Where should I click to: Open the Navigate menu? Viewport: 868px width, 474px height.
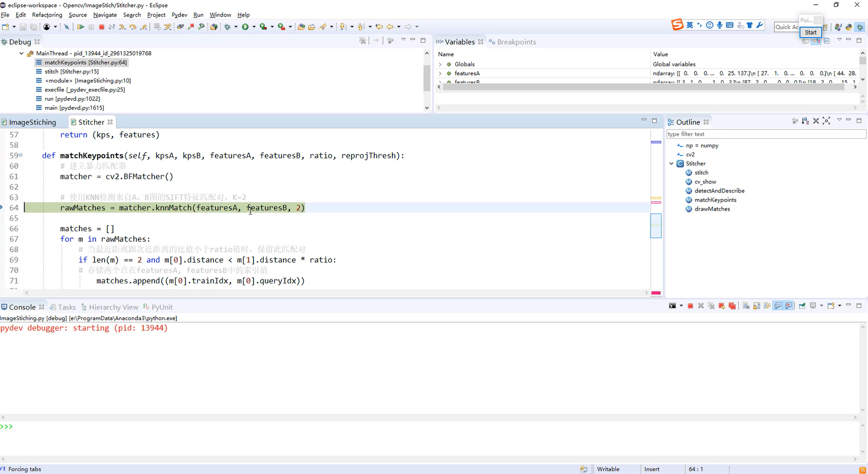tap(105, 15)
